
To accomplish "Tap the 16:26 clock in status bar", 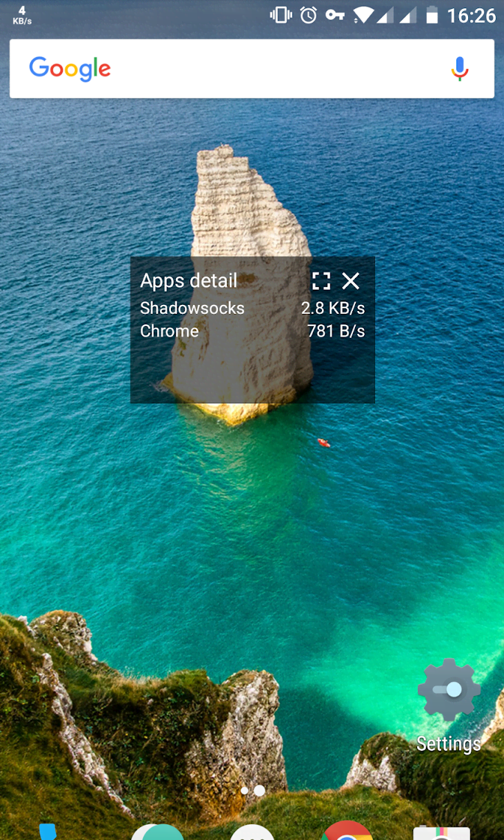I will pos(472,15).
